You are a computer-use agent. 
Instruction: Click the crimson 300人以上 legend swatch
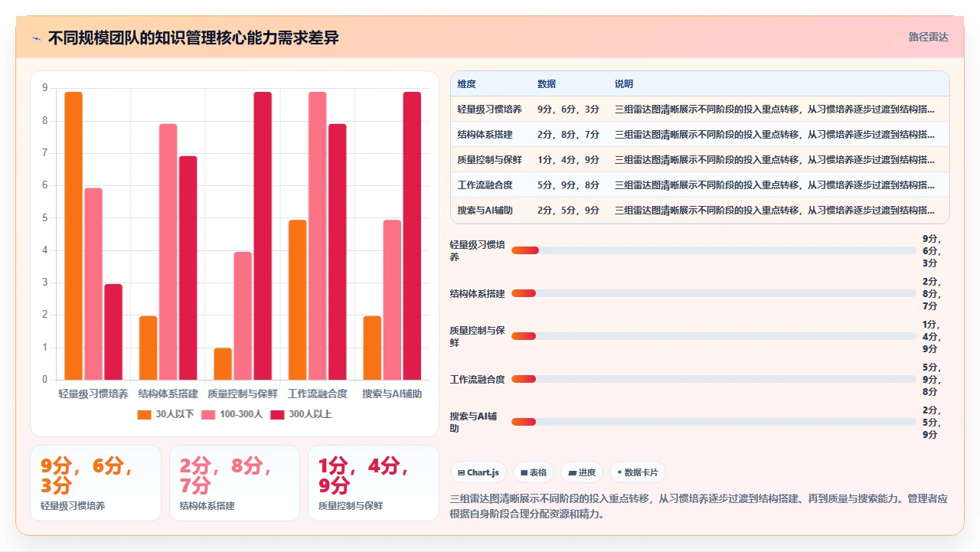[x=277, y=414]
